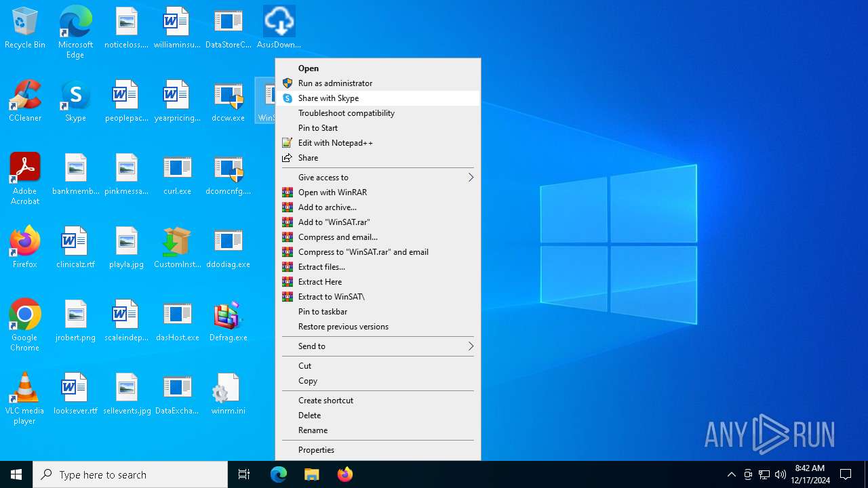
Task: Open the clock showing 8:42 AM
Action: [x=810, y=474]
